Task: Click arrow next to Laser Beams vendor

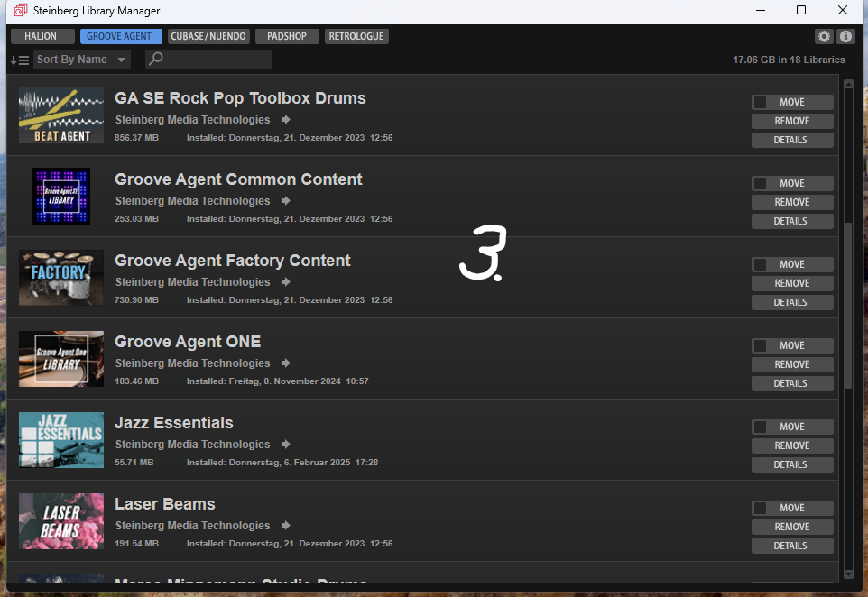Action: tap(286, 526)
